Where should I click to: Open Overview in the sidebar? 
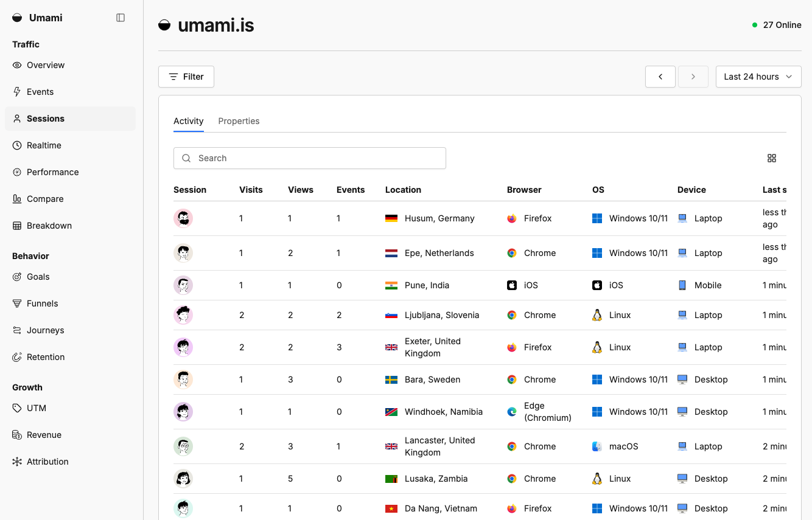(70, 65)
